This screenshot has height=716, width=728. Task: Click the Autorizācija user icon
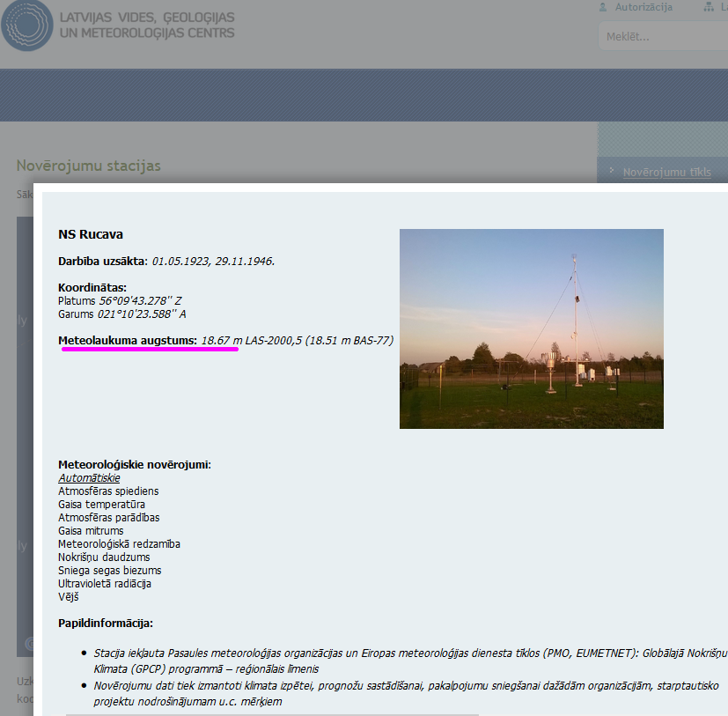pos(603,7)
